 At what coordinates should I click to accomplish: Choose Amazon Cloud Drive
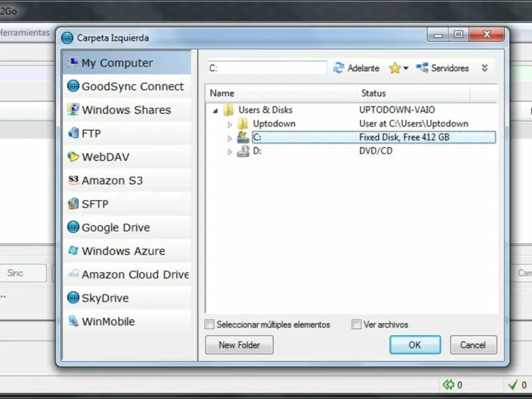(127, 274)
